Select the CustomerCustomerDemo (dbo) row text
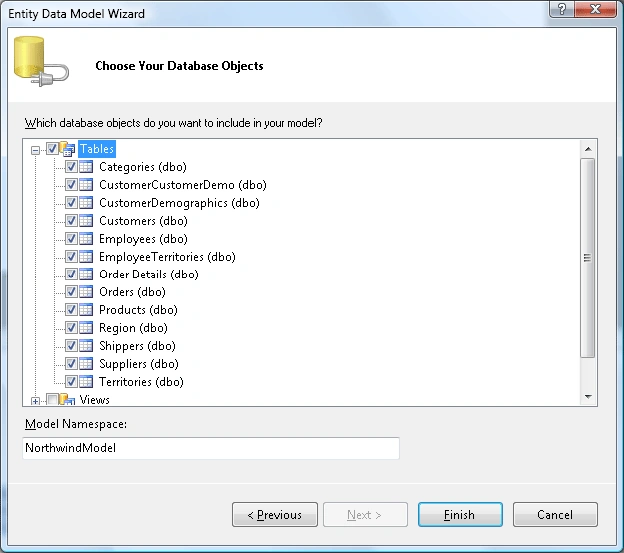Viewport: 624px width, 553px height. [x=183, y=185]
